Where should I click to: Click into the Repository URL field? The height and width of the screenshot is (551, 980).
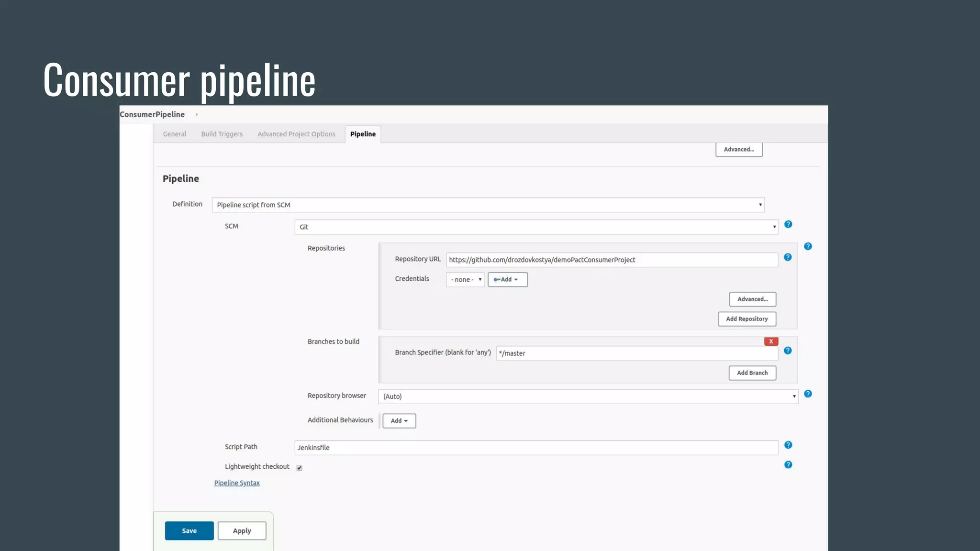[612, 260]
